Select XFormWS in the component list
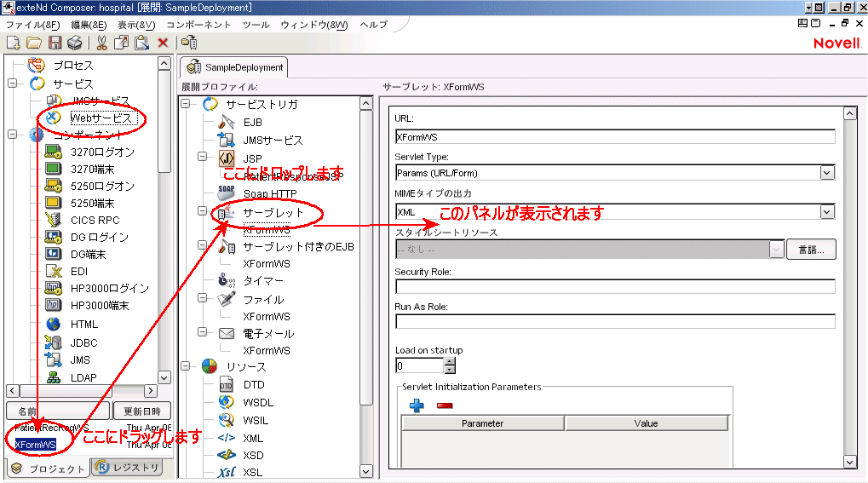This screenshot has width=868, height=483. pyautogui.click(x=35, y=444)
